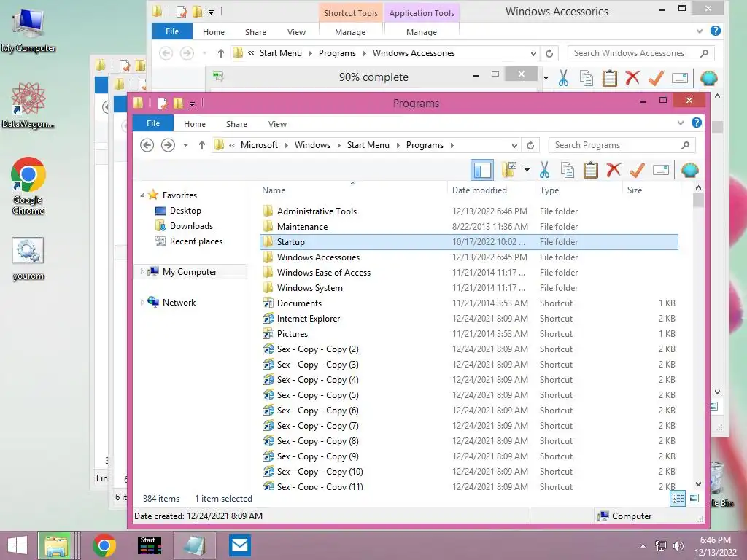
Task: Open address dropdown in Windows Accessories window
Action: pyautogui.click(x=533, y=53)
